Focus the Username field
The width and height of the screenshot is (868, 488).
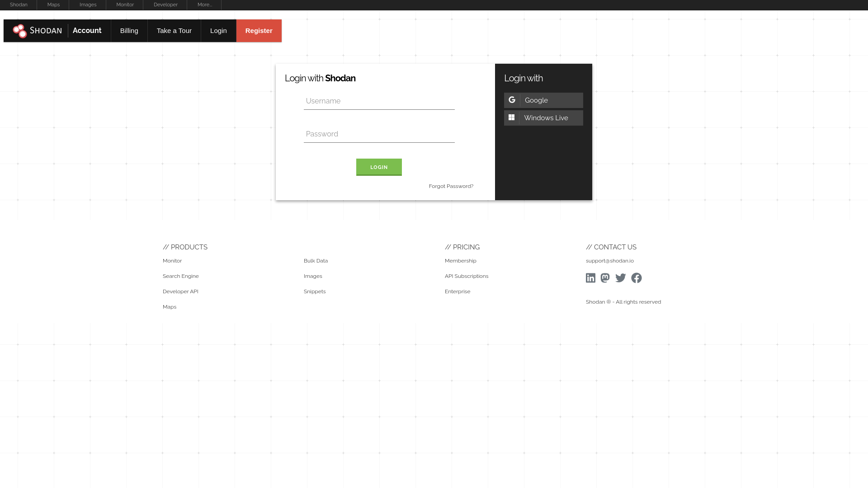point(379,101)
